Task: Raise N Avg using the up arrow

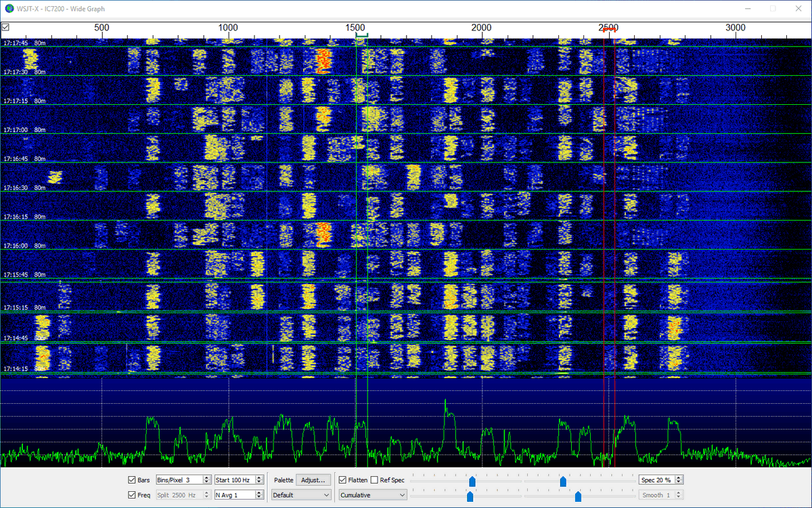Action: [260, 492]
